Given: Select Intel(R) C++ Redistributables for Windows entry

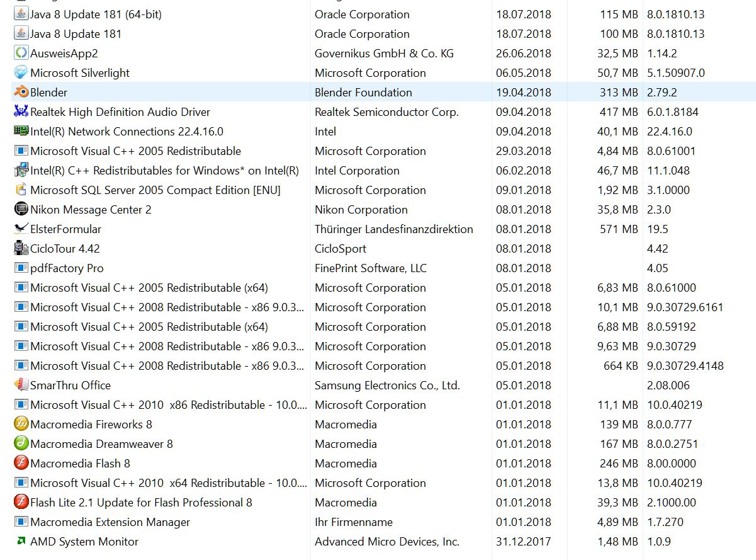Looking at the screenshot, I should [164, 170].
